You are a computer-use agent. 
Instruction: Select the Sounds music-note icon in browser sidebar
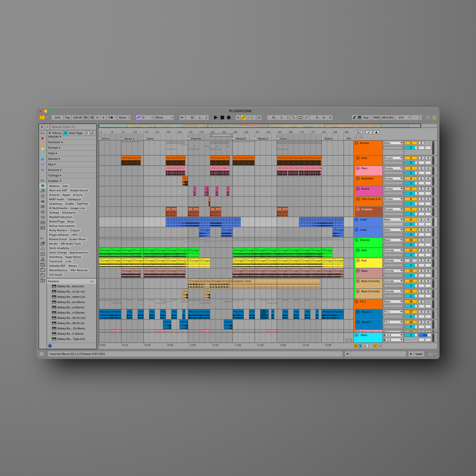43,190
